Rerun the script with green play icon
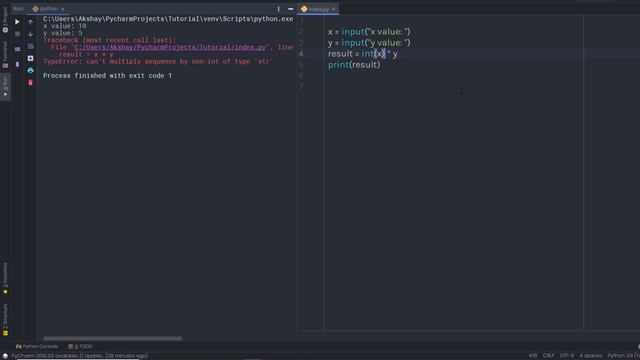The height and width of the screenshot is (360, 640). point(17,22)
